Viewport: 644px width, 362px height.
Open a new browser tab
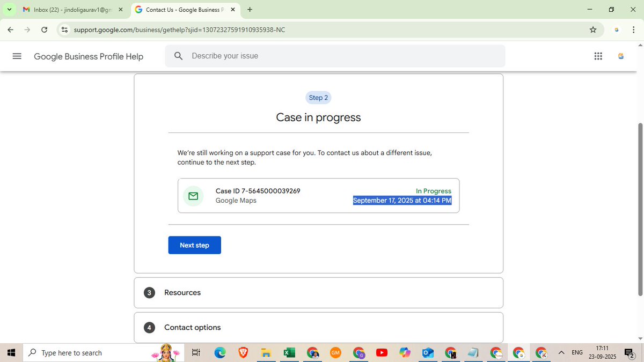click(250, 10)
